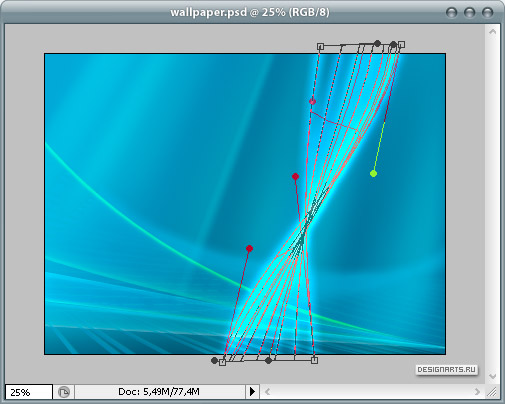Click the rightmost title bar window button
Screen dimensions: 505x404
[487, 13]
